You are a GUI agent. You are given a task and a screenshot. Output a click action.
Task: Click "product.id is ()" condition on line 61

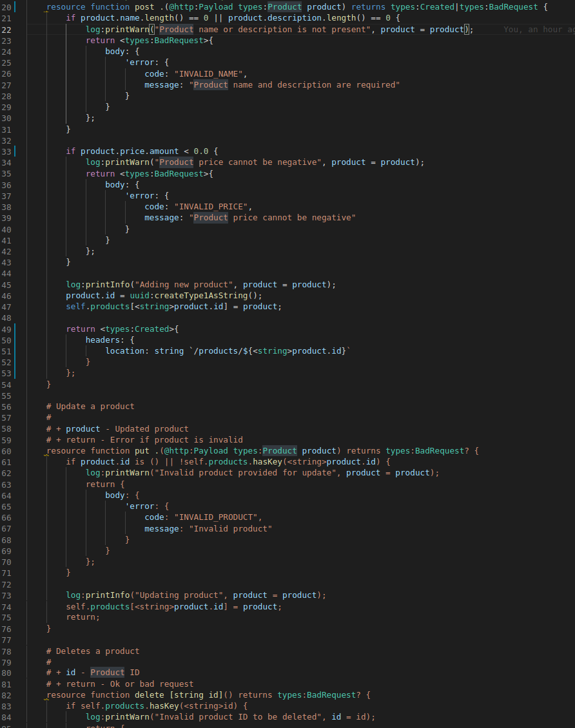click(x=120, y=462)
